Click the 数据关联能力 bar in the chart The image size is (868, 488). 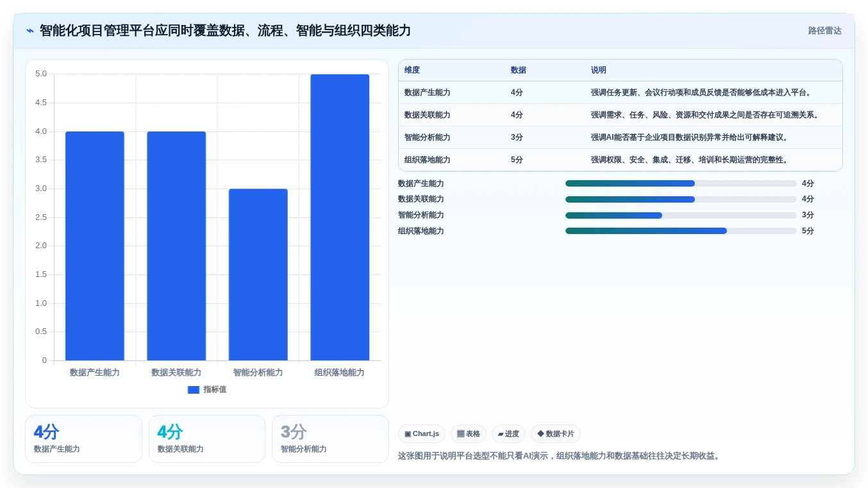(176, 246)
